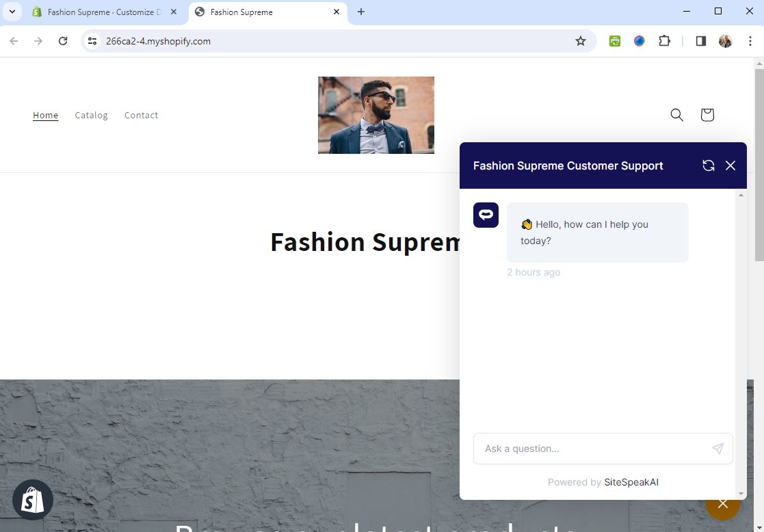The height and width of the screenshot is (532, 764).
Task: Click the page vertical scrollbar thumb
Action: 759,165
